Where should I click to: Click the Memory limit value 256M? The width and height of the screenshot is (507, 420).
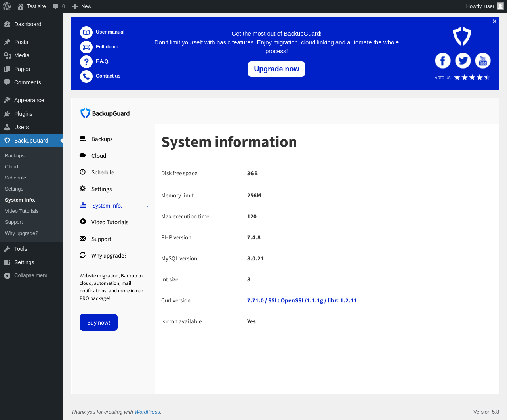pos(254,195)
